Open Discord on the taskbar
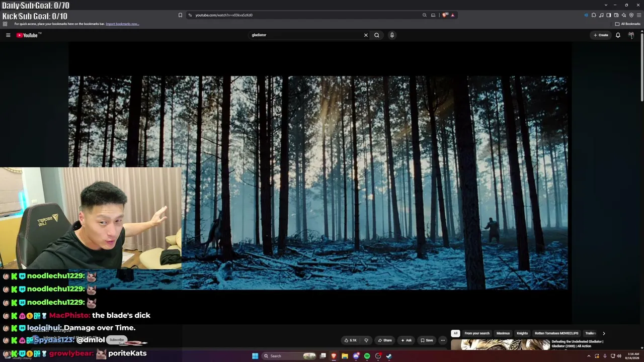Image resolution: width=644 pixels, height=362 pixels. [356, 356]
